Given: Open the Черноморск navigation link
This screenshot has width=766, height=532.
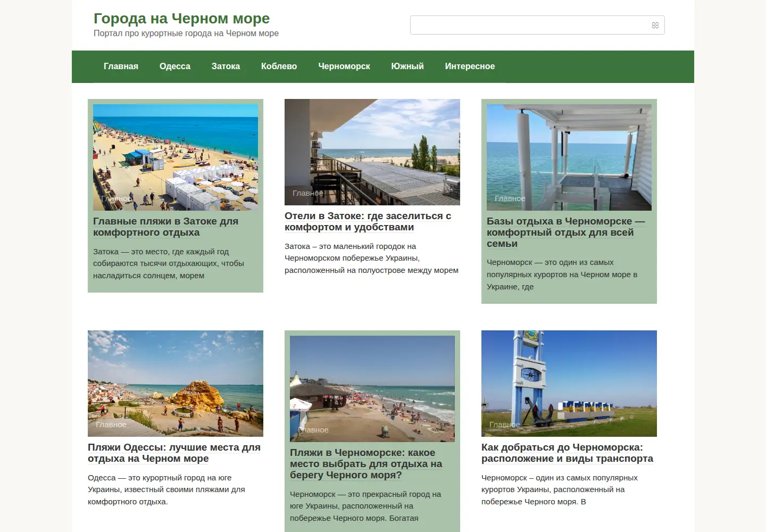Looking at the screenshot, I should coord(344,66).
